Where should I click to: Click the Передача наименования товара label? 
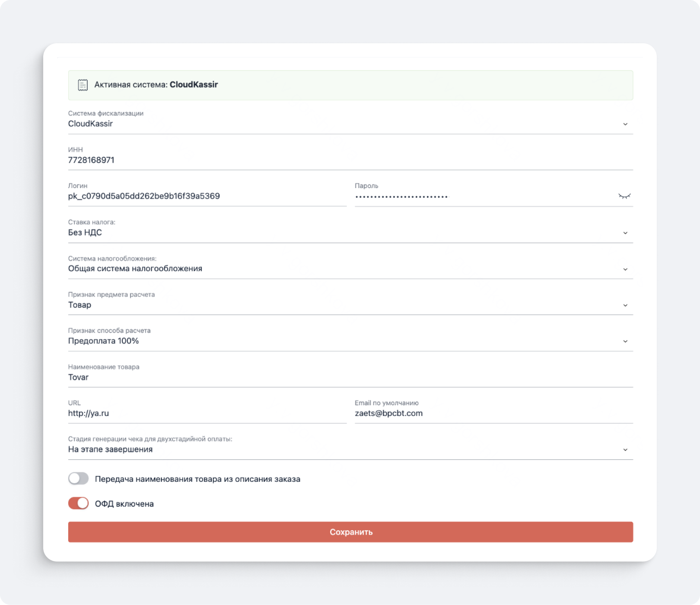(197, 479)
